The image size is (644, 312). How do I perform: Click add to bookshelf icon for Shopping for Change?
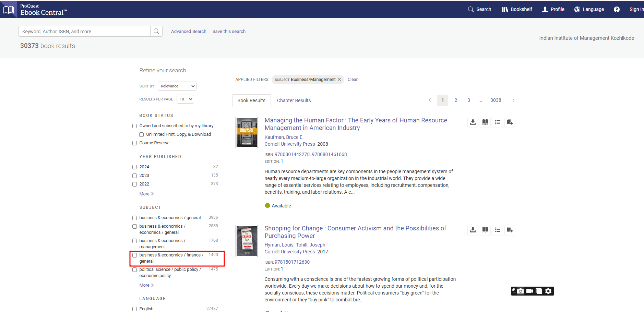click(510, 230)
